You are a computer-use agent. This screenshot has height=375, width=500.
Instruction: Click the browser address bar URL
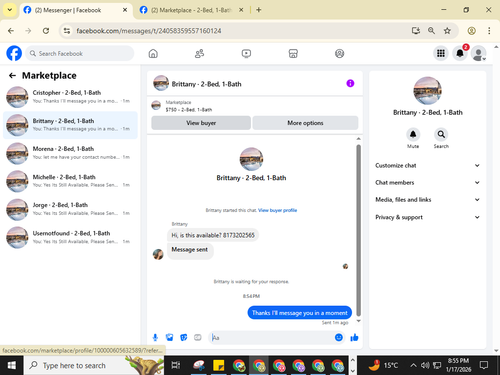click(x=149, y=31)
